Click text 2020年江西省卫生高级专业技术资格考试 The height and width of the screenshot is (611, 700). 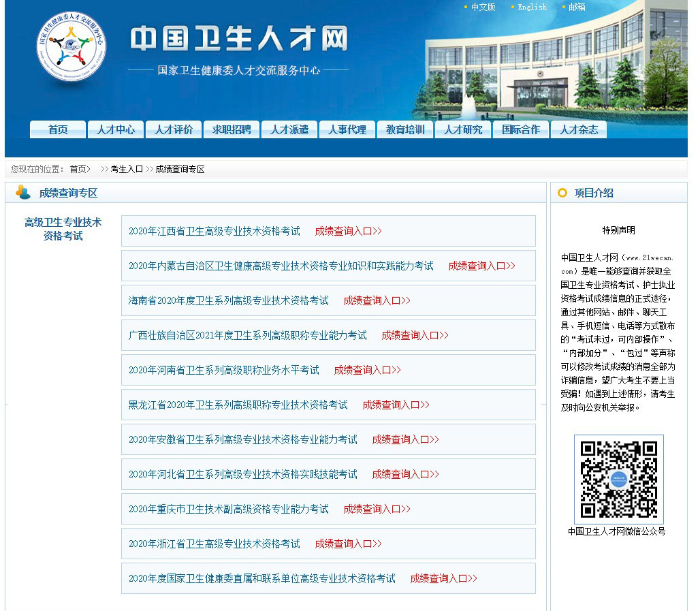click(x=214, y=231)
